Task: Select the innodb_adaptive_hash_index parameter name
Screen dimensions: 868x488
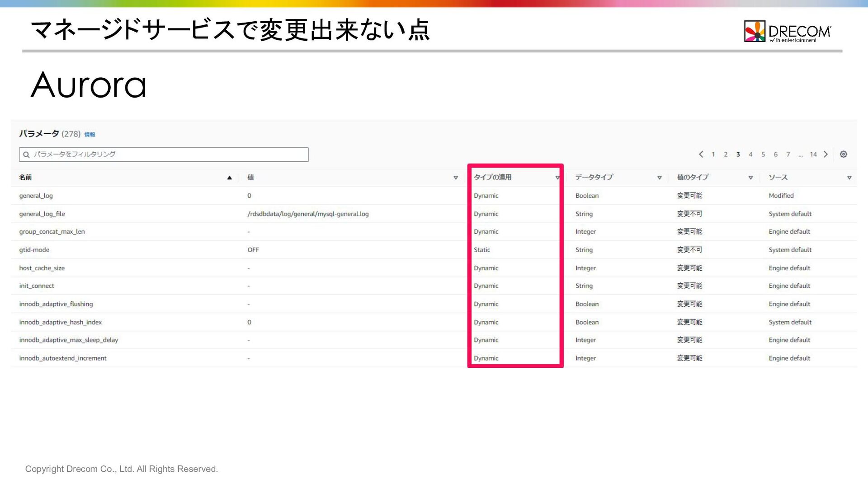Action: point(61,322)
